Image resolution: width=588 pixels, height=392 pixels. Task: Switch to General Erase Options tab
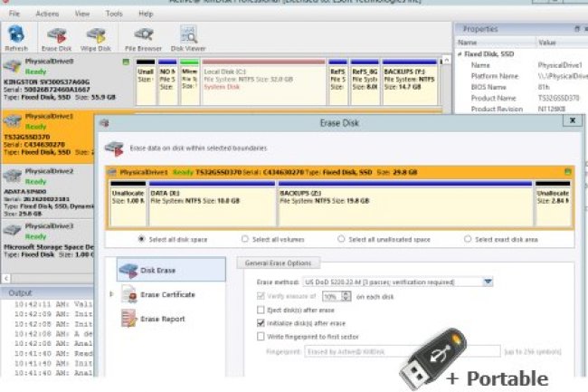(x=279, y=263)
